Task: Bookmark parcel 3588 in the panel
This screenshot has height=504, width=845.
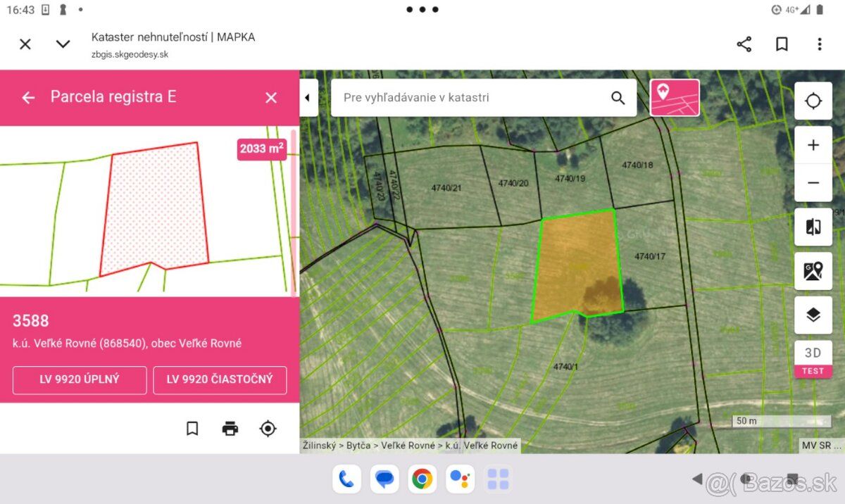Action: 192,428
